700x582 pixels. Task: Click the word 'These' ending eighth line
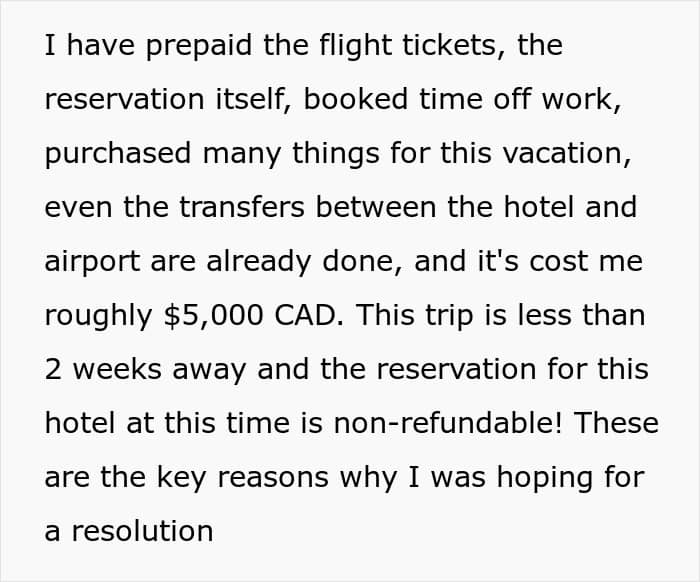(616, 423)
